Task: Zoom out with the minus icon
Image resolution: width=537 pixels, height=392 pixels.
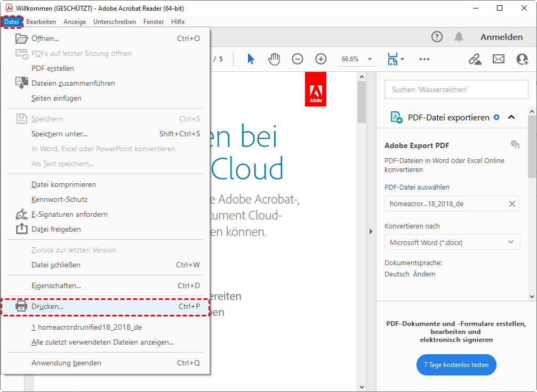Action: (x=298, y=59)
